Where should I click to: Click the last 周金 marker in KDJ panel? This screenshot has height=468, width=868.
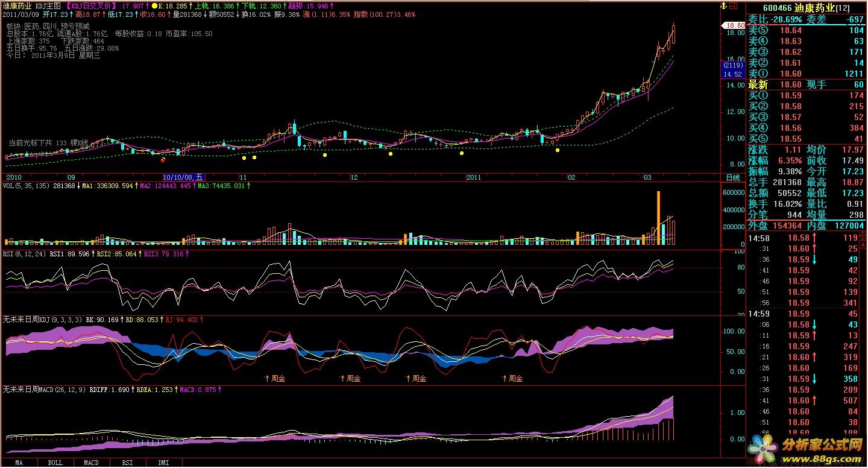click(512, 379)
